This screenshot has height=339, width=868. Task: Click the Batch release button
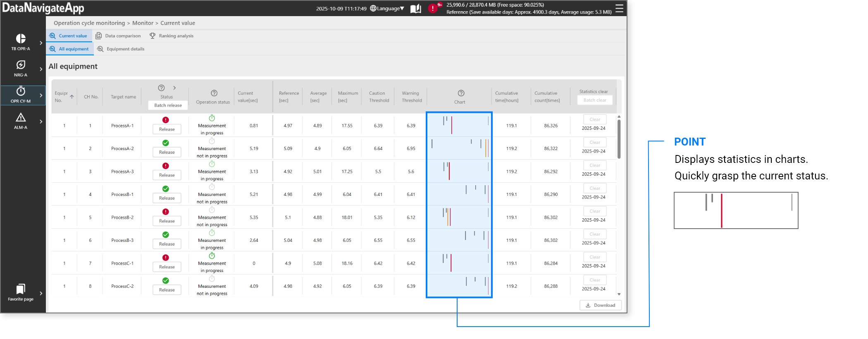pyautogui.click(x=168, y=105)
